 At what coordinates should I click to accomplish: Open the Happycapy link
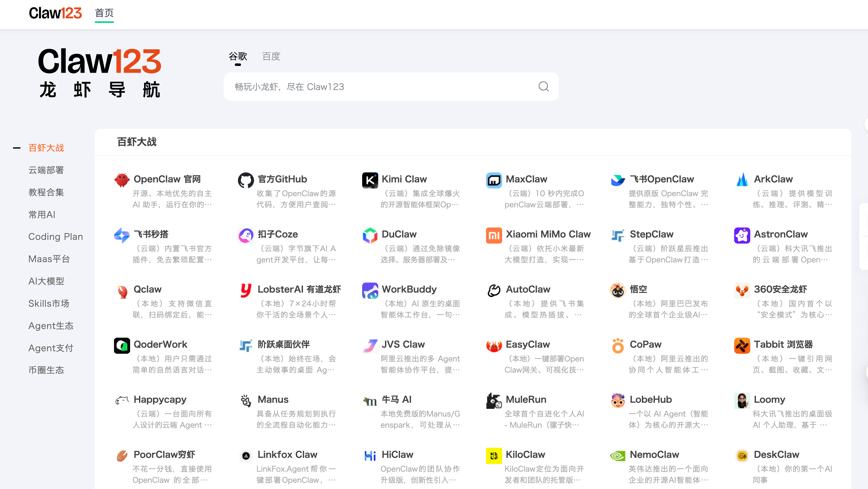pos(160,400)
